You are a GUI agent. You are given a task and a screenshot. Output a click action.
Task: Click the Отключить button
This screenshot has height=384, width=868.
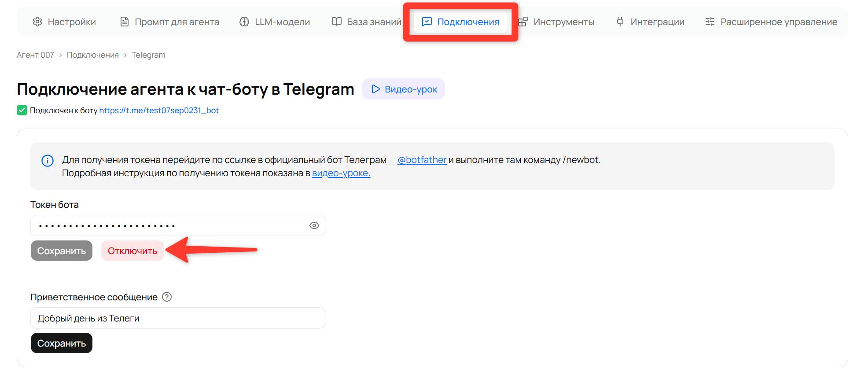pos(132,251)
